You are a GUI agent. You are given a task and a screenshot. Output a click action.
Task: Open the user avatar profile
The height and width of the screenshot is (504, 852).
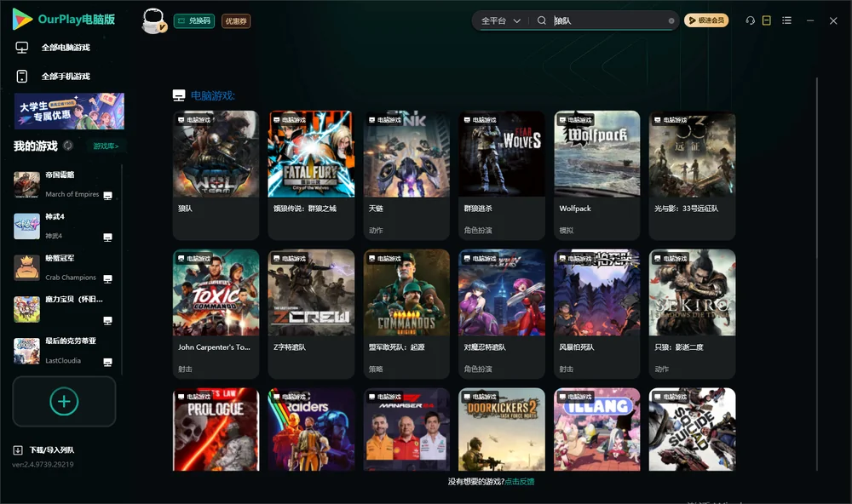[x=153, y=20]
